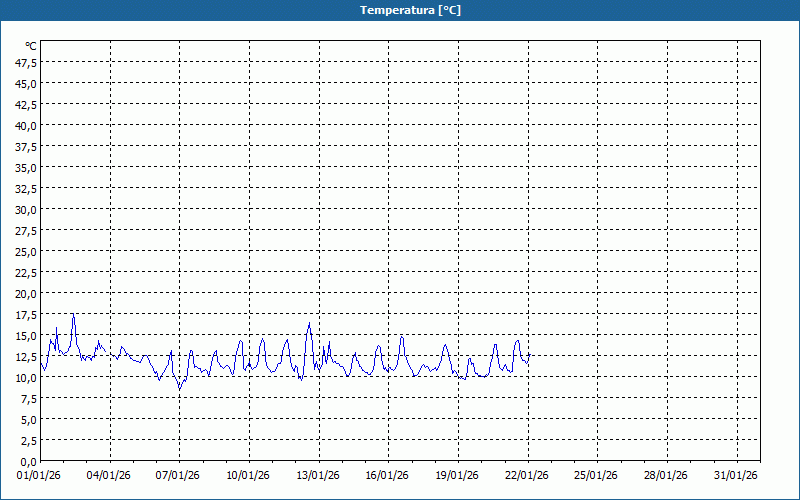Click the lowest temperature dip near 07/01/26
Image resolution: width=800 pixels, height=500 pixels.
(179, 388)
